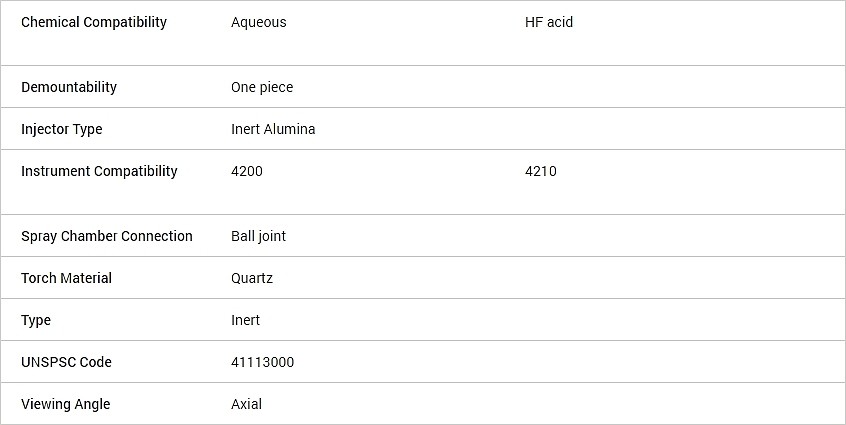Viewport: 846px width, 425px height.
Task: Select instrument value 4210
Action: [541, 172]
